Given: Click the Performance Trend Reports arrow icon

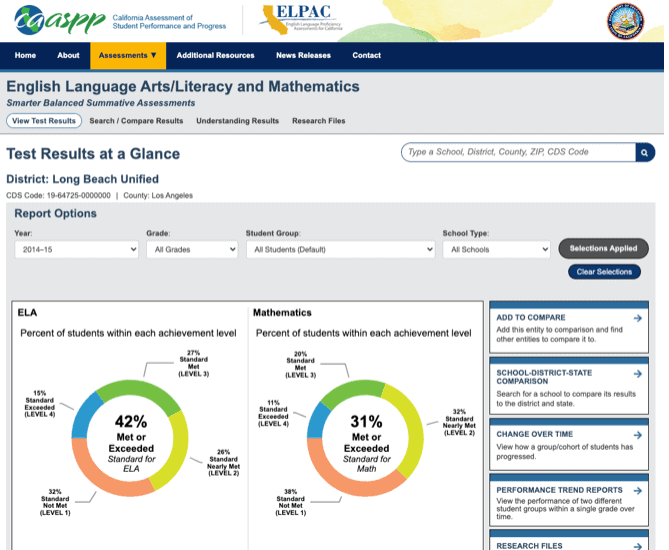Looking at the screenshot, I should [x=637, y=490].
